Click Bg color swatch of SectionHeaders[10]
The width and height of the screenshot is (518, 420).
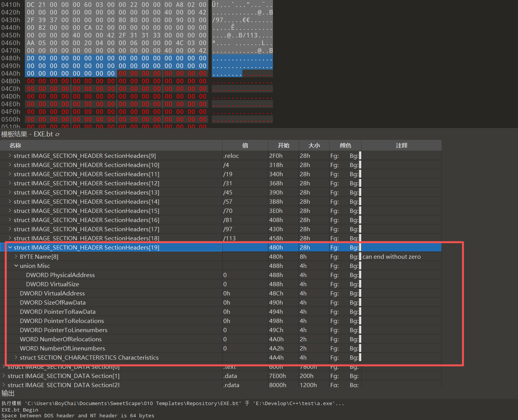[360, 165]
